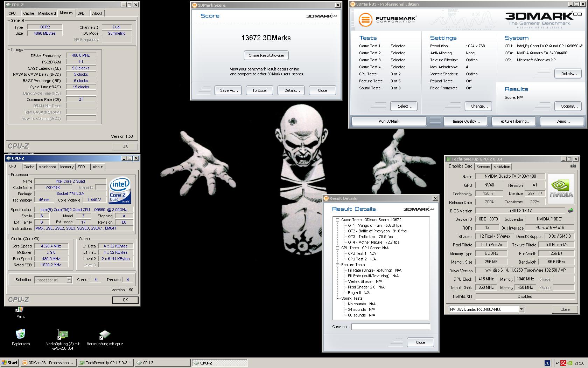Collapse the CPU Tests tree node
The width and height of the screenshot is (588, 368).
[x=338, y=248]
